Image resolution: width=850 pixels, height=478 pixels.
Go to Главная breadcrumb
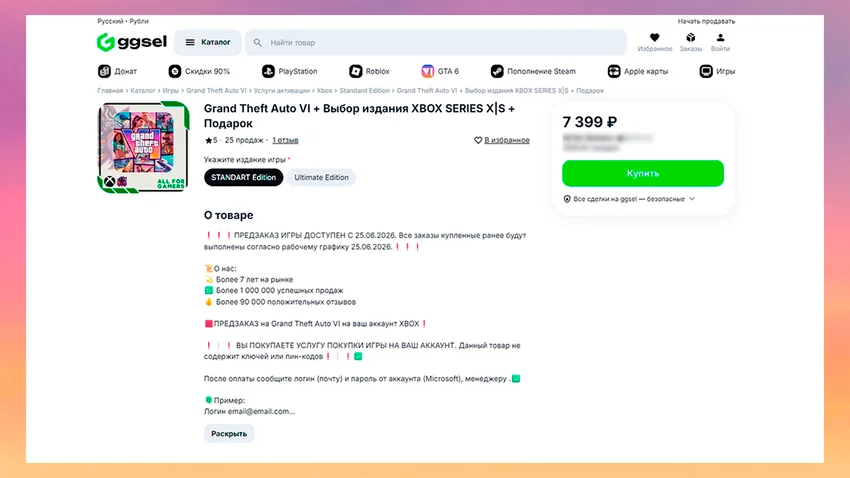(x=110, y=91)
